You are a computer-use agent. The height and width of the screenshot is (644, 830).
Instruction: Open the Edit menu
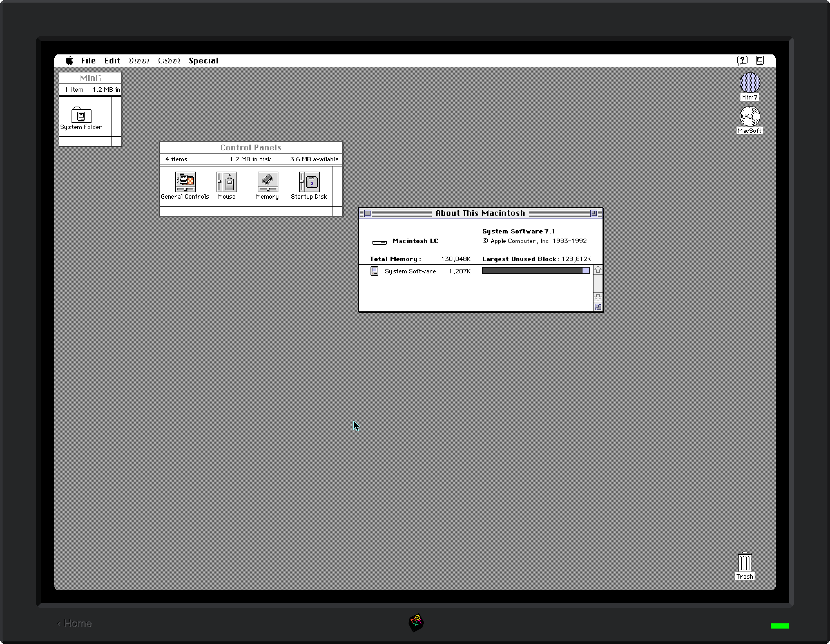tap(112, 61)
